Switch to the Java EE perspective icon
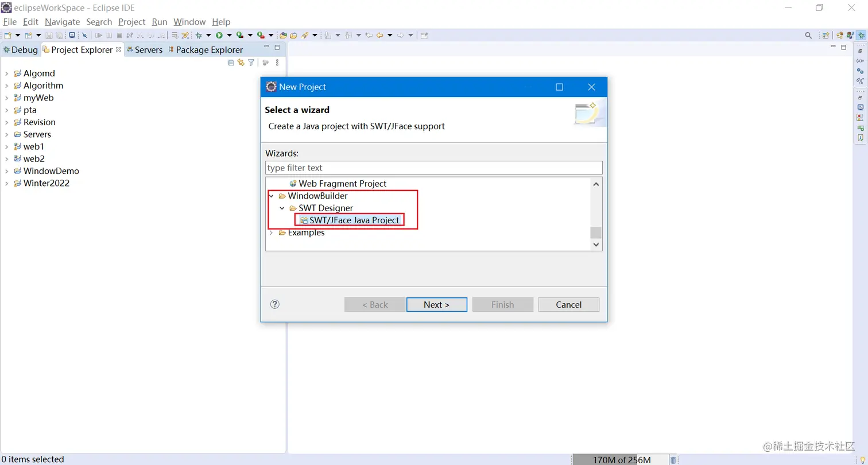Viewport: 868px width, 465px height. (x=840, y=35)
